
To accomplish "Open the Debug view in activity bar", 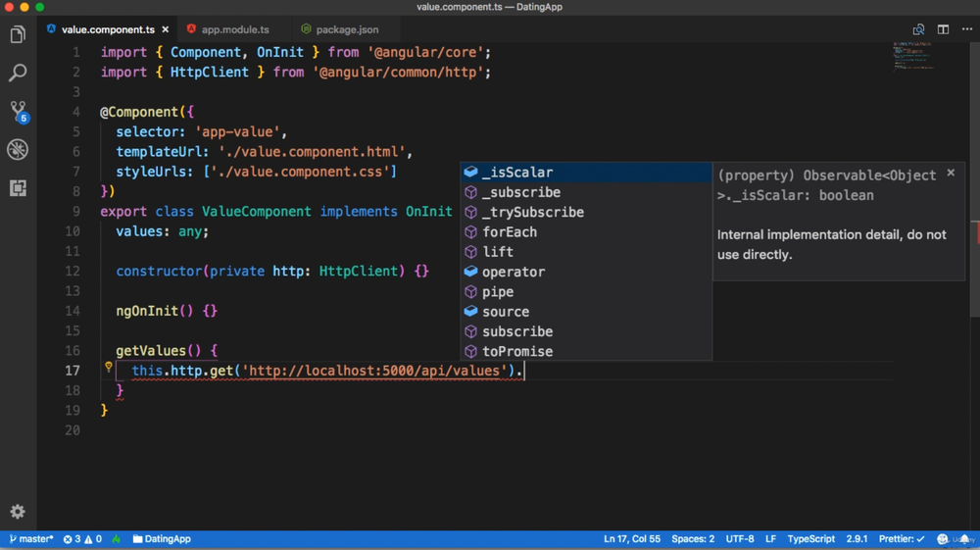I will pyautogui.click(x=18, y=149).
